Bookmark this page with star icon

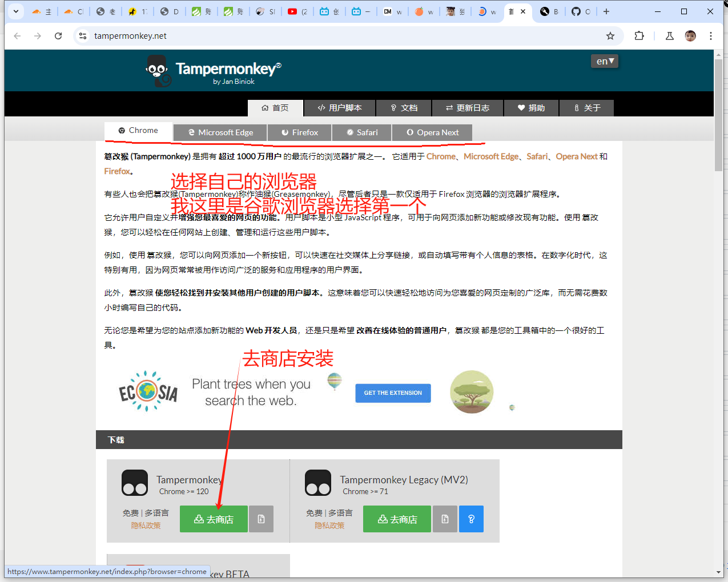coord(610,36)
